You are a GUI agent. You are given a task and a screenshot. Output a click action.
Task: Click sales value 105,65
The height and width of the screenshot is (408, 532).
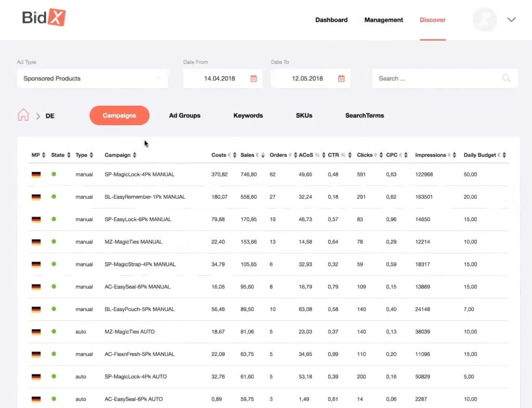tap(249, 264)
